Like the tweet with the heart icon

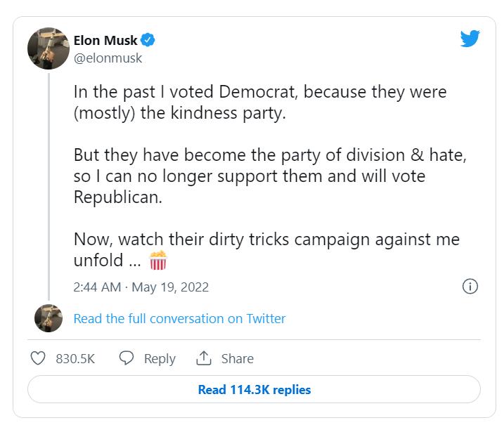(38, 358)
